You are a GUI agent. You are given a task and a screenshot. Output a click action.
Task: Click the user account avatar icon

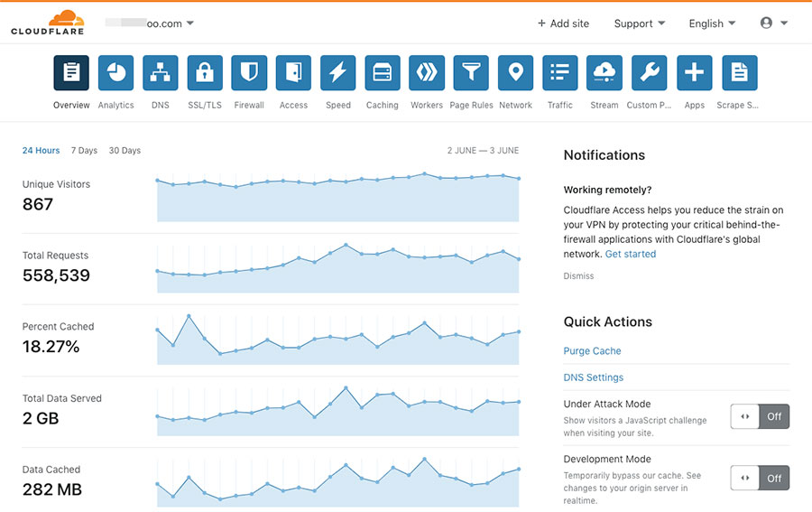pyautogui.click(x=766, y=23)
